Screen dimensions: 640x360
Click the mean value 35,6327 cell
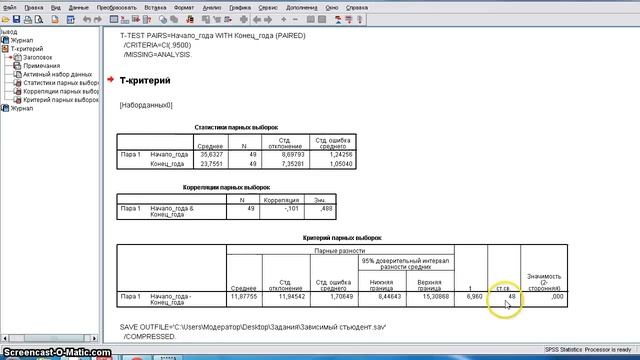pos(211,155)
